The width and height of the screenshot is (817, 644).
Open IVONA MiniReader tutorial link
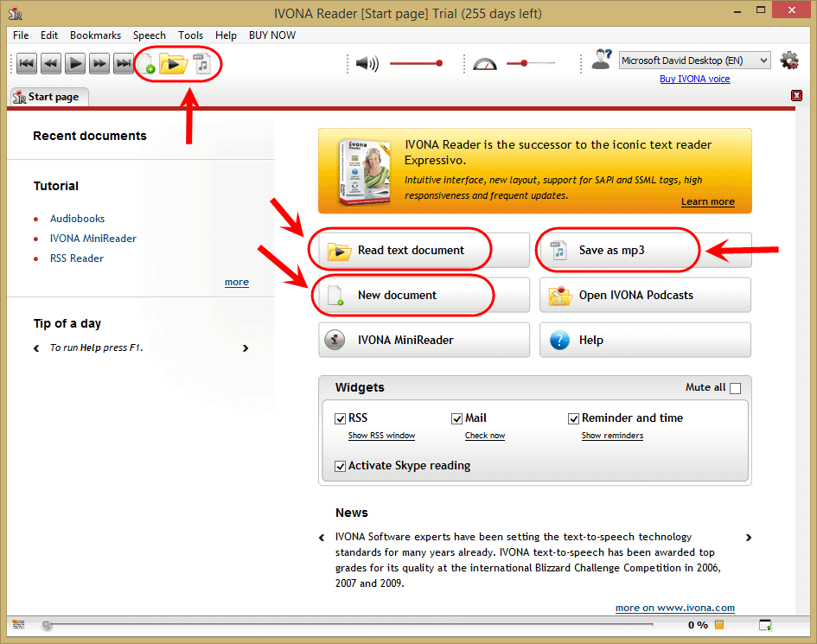click(x=93, y=239)
